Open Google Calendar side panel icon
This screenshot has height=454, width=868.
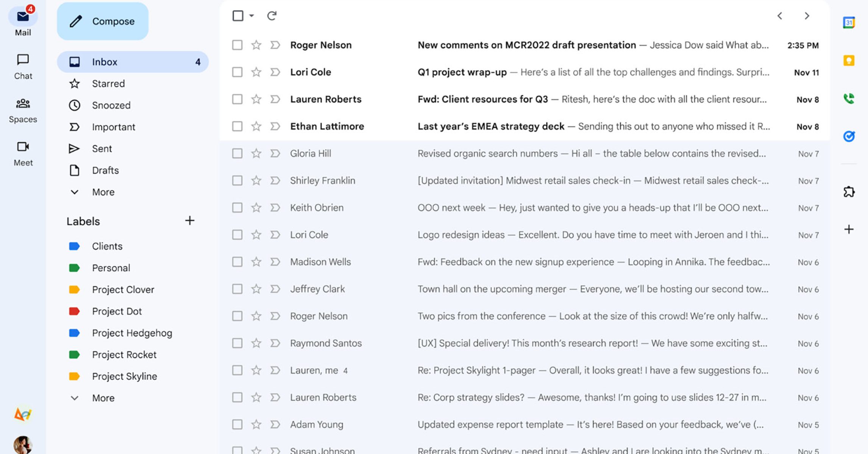[849, 23]
